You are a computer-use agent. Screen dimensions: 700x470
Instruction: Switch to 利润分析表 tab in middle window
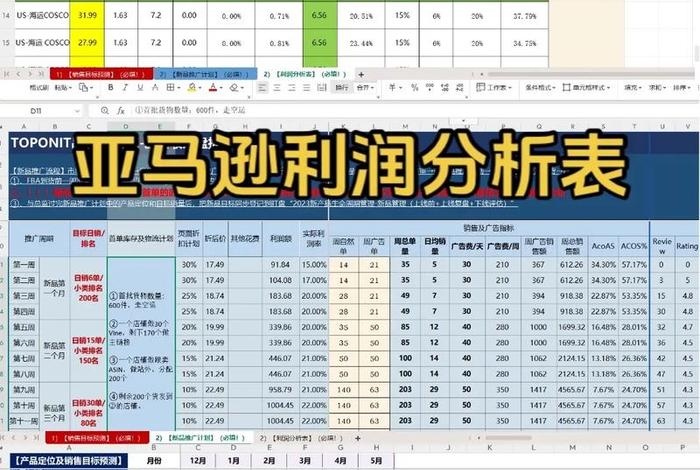click(x=301, y=438)
